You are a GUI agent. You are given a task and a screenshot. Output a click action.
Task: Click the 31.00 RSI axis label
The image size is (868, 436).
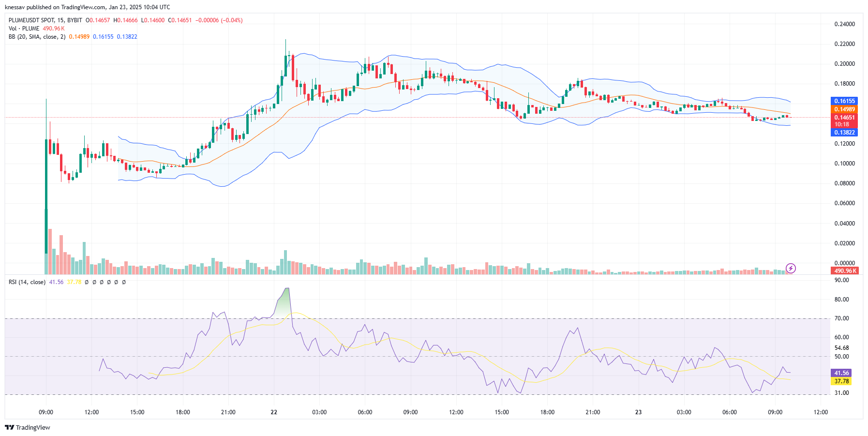pyautogui.click(x=842, y=393)
